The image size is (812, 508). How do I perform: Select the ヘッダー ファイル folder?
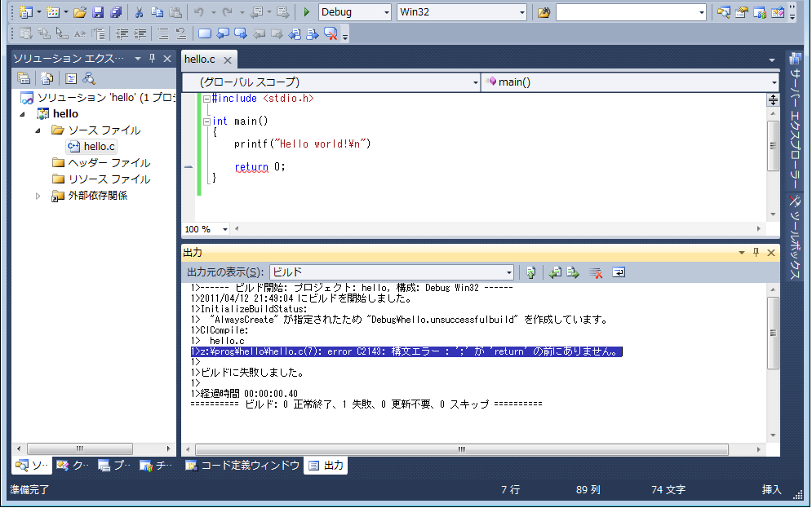click(101, 163)
